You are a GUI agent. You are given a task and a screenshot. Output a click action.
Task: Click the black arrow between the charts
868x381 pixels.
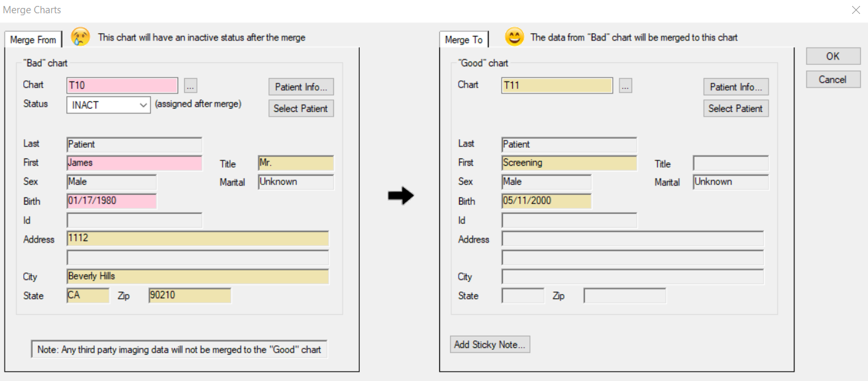(400, 195)
